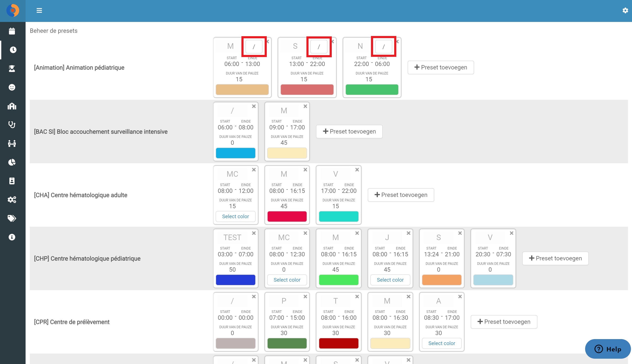Screen dimensions: 632x364
Task: Open the info icon in the sidebar
Action: [x=12, y=237]
